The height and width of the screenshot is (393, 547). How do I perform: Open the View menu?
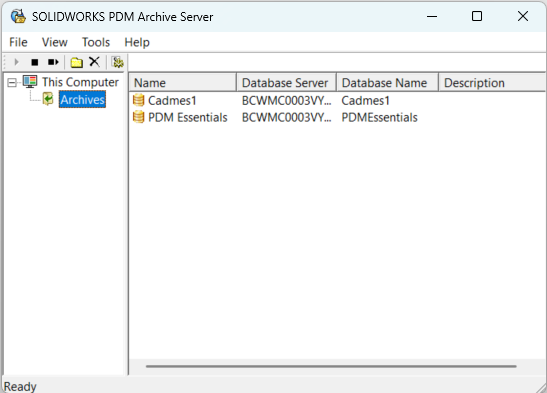coord(55,42)
